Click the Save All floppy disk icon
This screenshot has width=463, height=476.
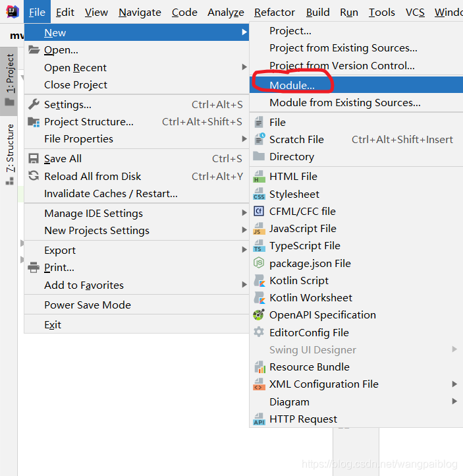[x=34, y=158]
